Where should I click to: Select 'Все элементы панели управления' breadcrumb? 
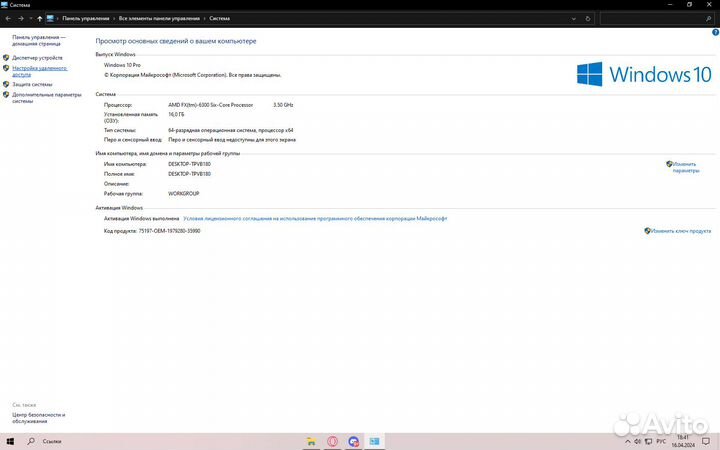coord(158,18)
